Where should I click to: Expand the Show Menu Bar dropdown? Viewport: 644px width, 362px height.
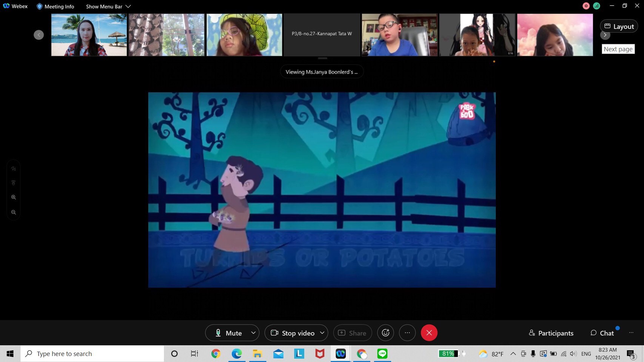click(x=108, y=6)
